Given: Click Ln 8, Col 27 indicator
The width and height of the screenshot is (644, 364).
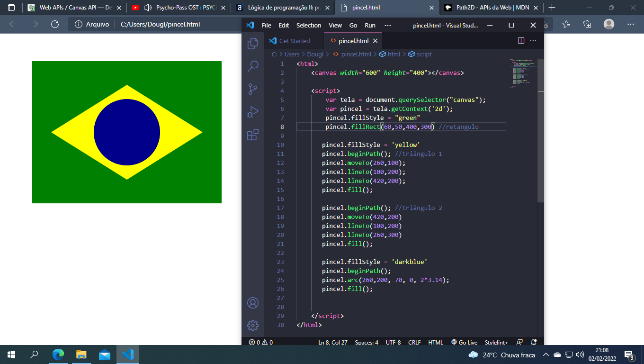Looking at the screenshot, I should coord(333,342).
